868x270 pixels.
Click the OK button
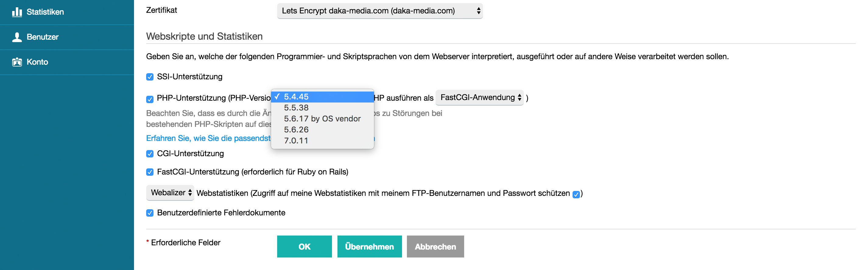point(304,247)
